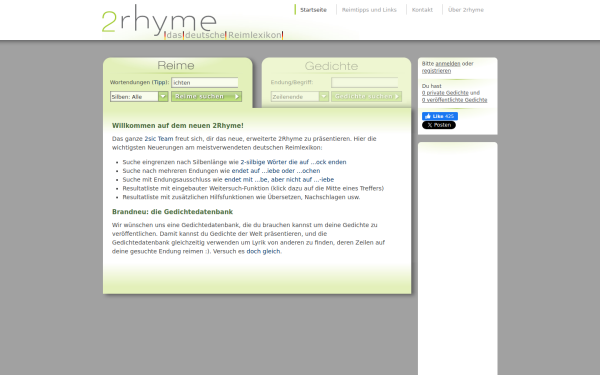Open Reimtipps und Links page
This screenshot has height=375, width=600.
[369, 10]
